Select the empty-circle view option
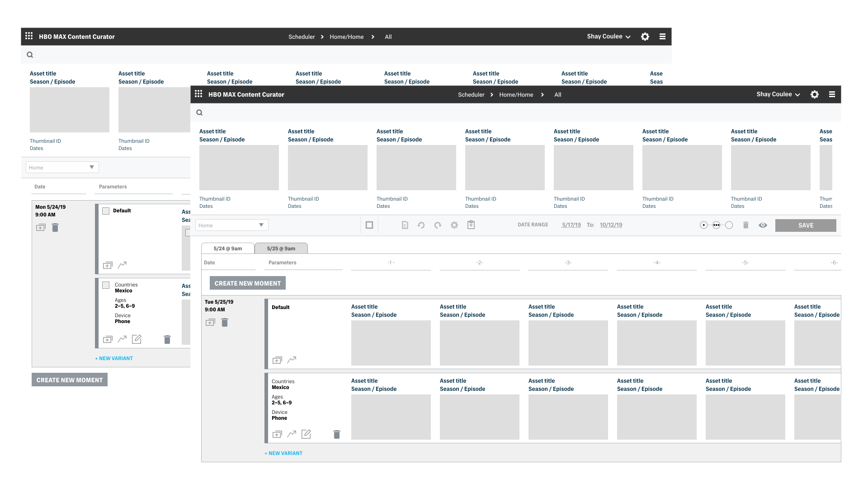 [x=729, y=225]
